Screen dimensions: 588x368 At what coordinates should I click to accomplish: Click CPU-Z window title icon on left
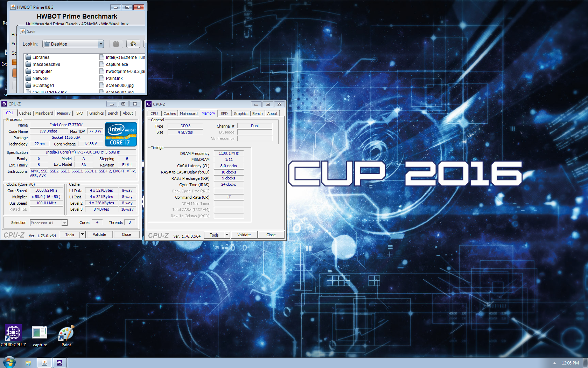coord(4,104)
